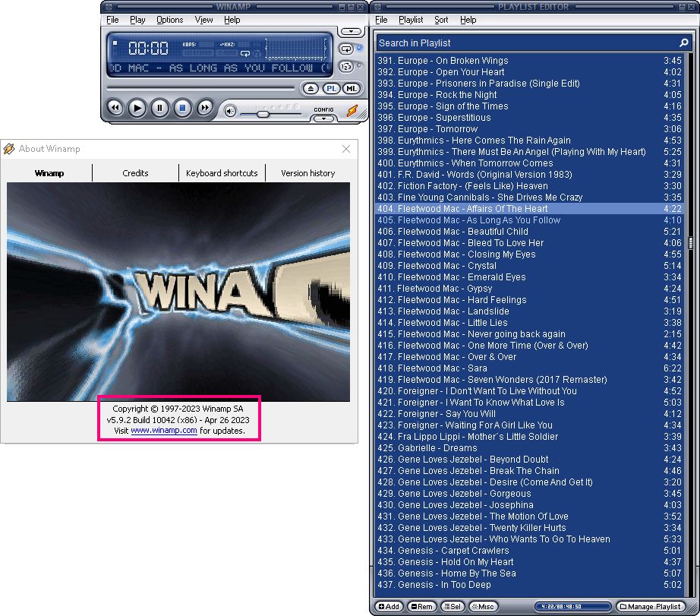The image size is (700, 616).
Task: Click the 4:22/88:48:50 playlist time display
Action: point(573,607)
